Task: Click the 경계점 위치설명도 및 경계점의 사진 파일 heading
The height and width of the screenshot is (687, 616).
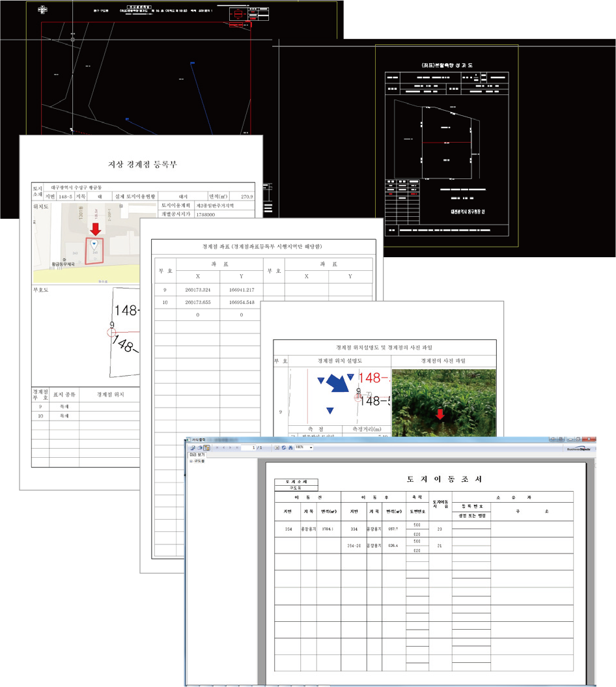Action: (384, 348)
